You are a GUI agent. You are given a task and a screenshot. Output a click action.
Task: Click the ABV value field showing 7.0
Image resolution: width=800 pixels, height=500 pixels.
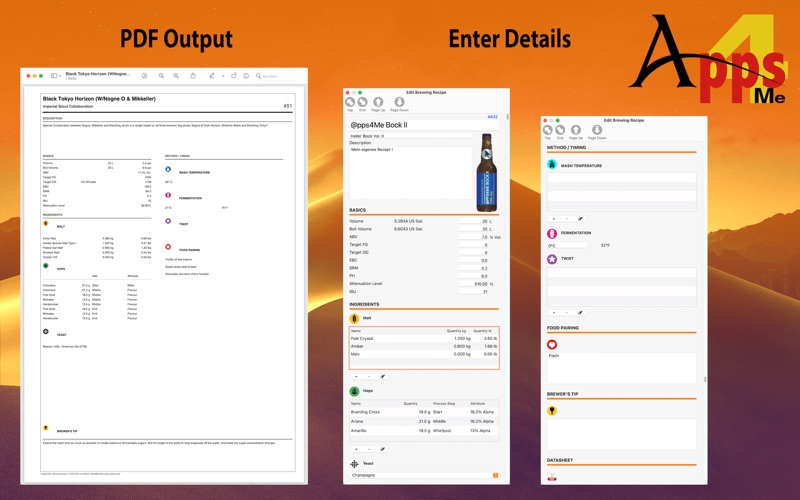473,237
